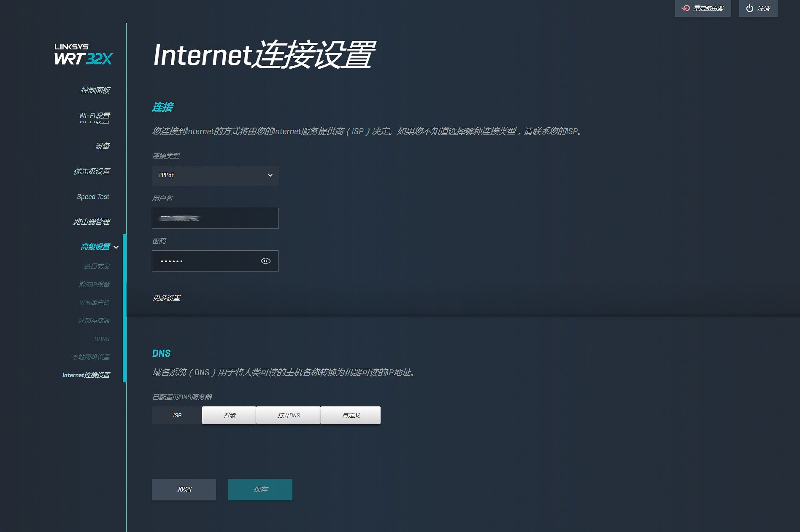800x532 pixels.
Task: Select 谷歌 DNS server option
Action: tap(229, 415)
